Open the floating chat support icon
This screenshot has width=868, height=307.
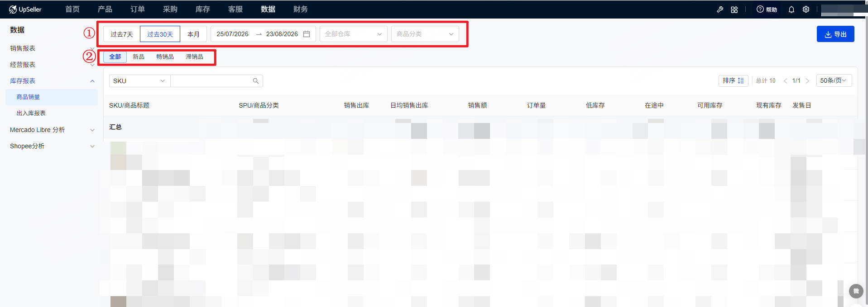856,291
